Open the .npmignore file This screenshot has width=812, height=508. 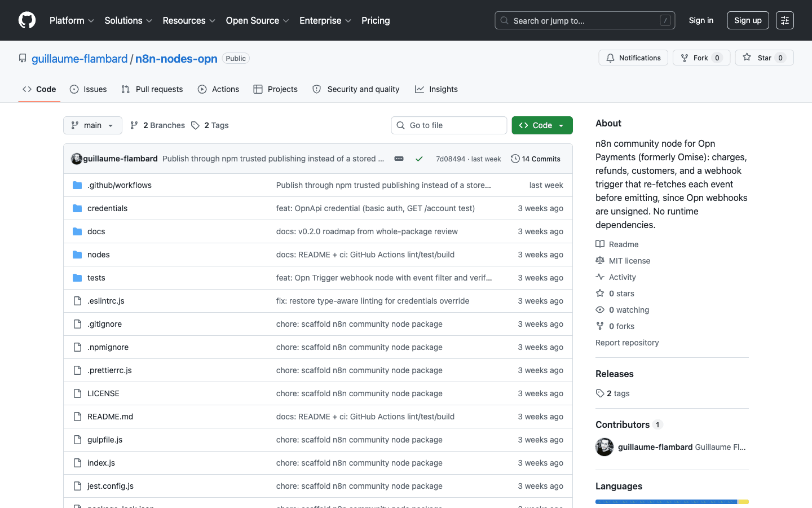(x=108, y=347)
